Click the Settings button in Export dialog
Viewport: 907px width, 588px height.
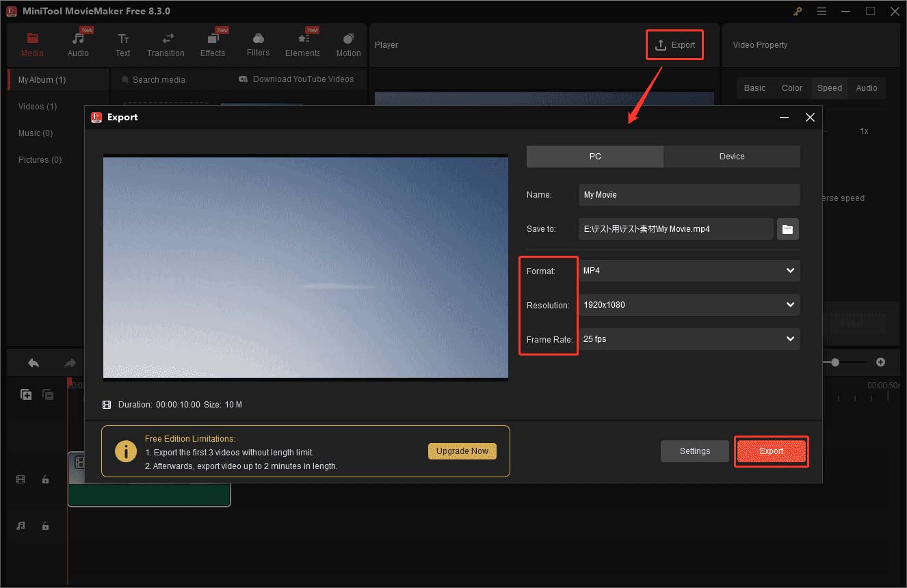(x=695, y=451)
